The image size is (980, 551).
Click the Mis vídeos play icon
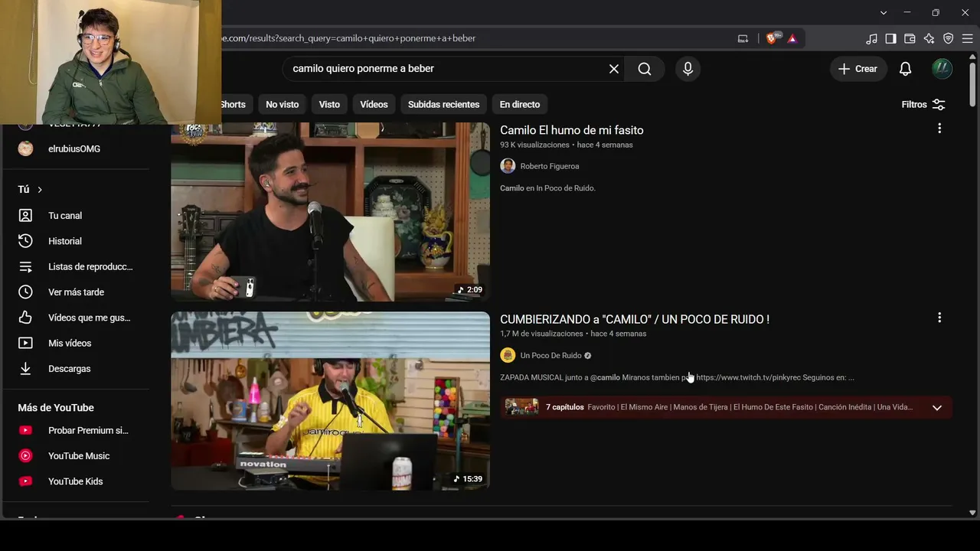click(25, 344)
